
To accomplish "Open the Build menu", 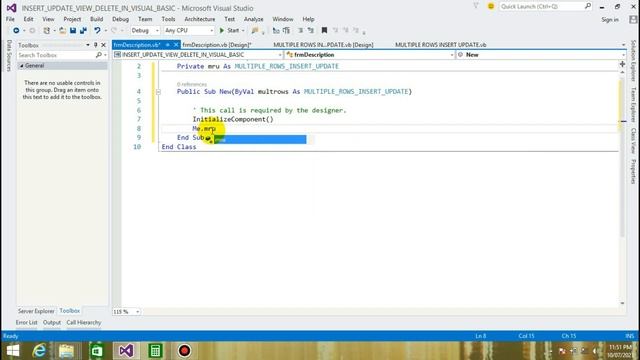I will point(96,19).
